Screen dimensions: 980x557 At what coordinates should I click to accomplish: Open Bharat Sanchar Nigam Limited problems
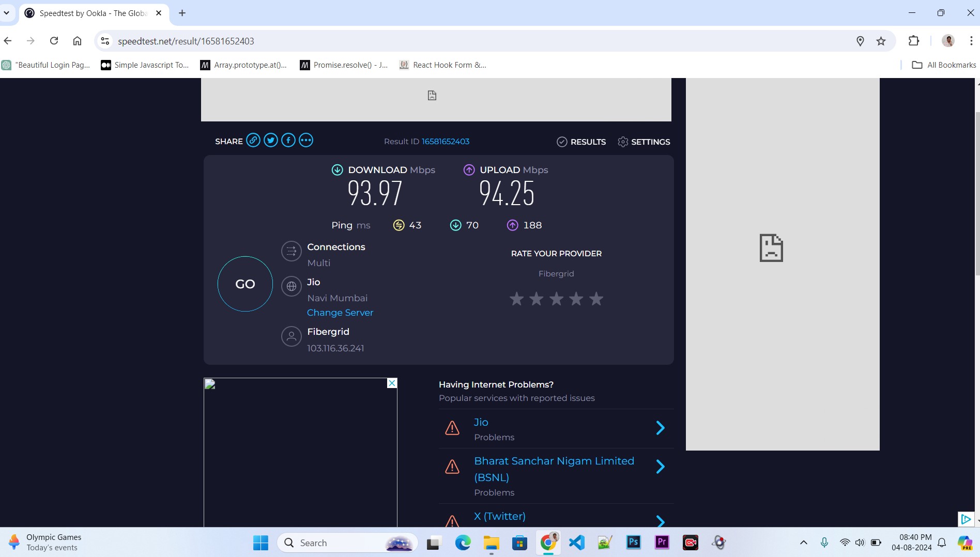(x=554, y=469)
